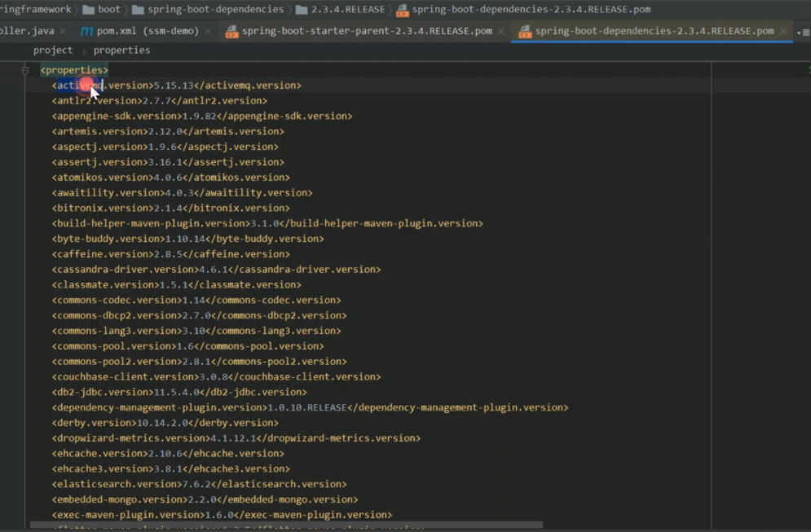Click the commons-pool.version 1.6 line

click(x=187, y=346)
